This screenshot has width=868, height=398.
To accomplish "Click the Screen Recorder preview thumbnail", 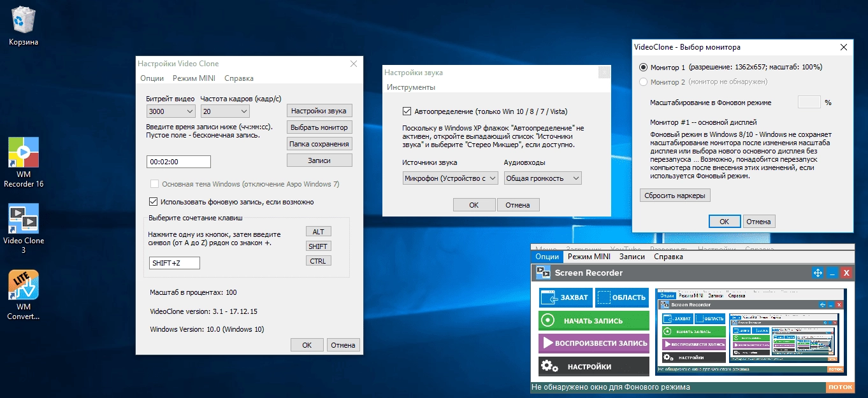I will [751, 331].
